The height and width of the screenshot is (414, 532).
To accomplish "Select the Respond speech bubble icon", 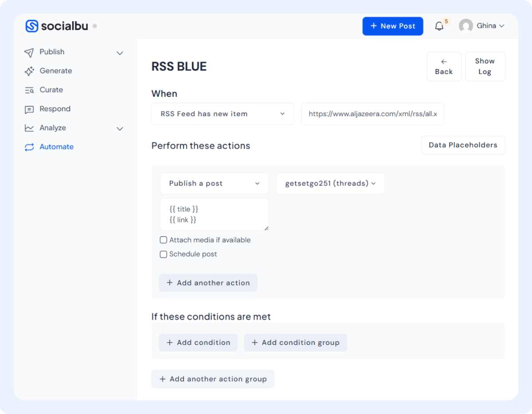I will 28,109.
